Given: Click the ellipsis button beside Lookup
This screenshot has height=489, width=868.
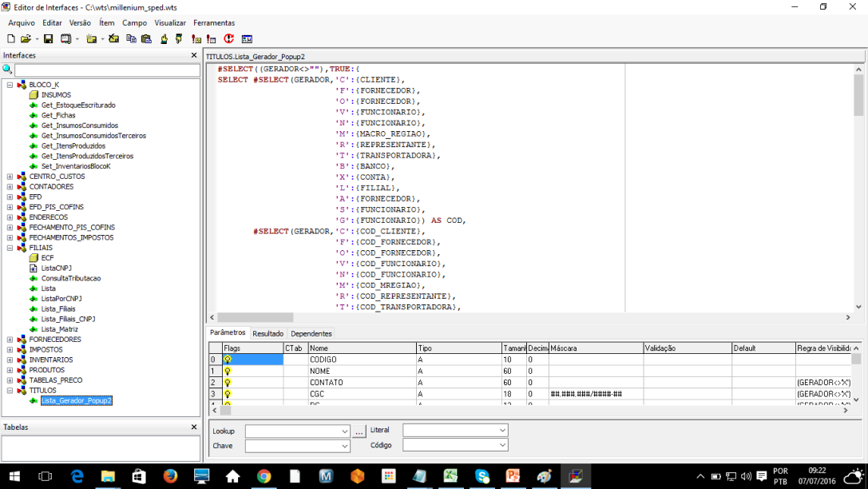Looking at the screenshot, I should (x=359, y=431).
